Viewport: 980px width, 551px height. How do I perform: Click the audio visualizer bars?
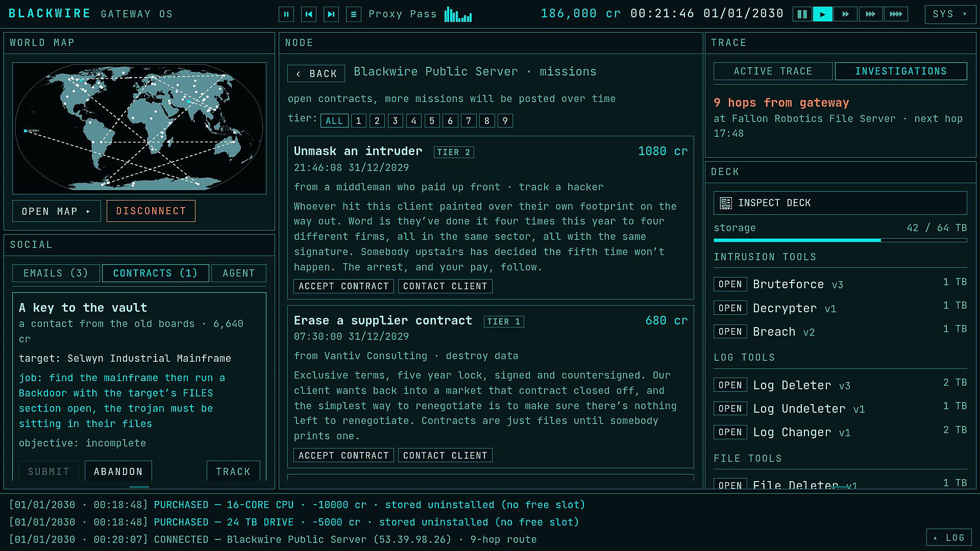click(x=458, y=14)
